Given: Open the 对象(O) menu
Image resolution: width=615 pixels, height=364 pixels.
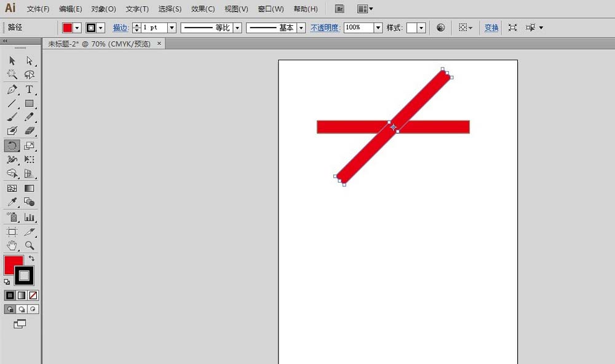Looking at the screenshot, I should 103,9.
